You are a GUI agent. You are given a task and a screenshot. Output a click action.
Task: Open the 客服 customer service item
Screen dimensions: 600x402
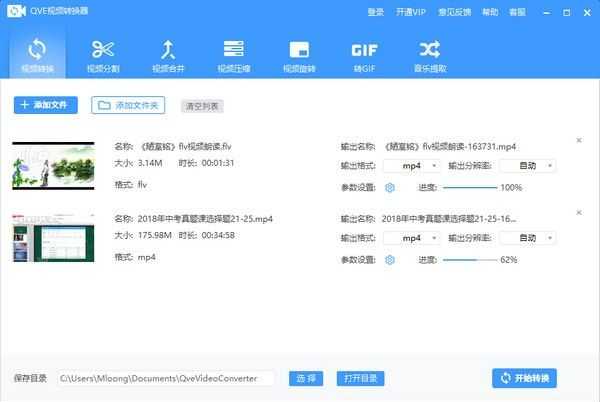point(517,12)
